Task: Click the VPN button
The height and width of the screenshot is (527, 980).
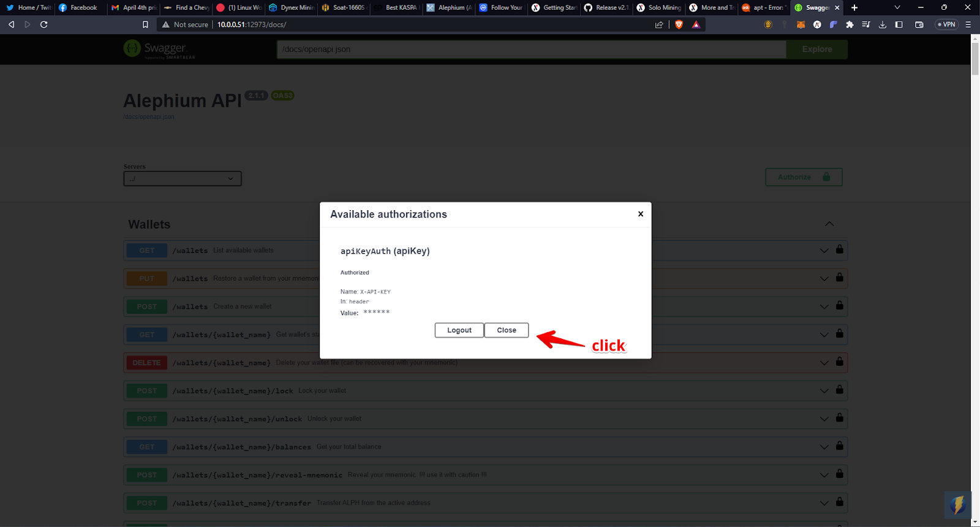Action: pyautogui.click(x=946, y=25)
